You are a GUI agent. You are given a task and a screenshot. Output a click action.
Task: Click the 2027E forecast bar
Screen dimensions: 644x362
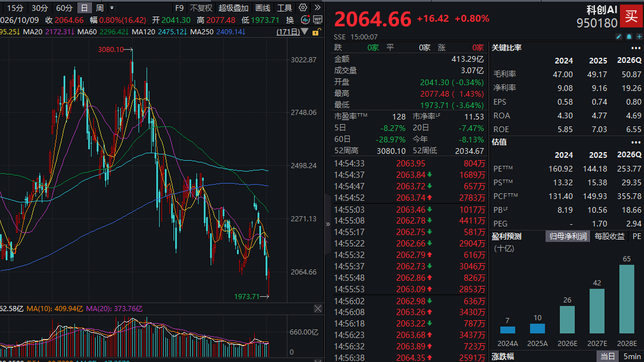596,311
